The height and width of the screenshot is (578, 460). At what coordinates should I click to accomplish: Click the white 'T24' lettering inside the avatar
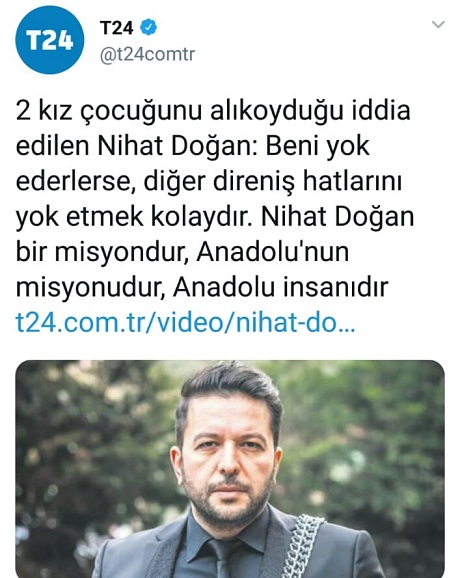[x=50, y=40]
